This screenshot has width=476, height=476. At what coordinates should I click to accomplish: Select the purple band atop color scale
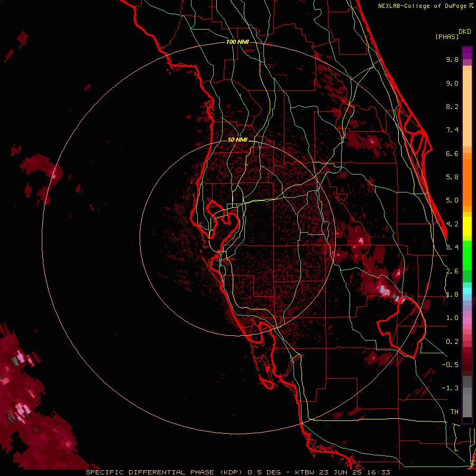pos(467,53)
